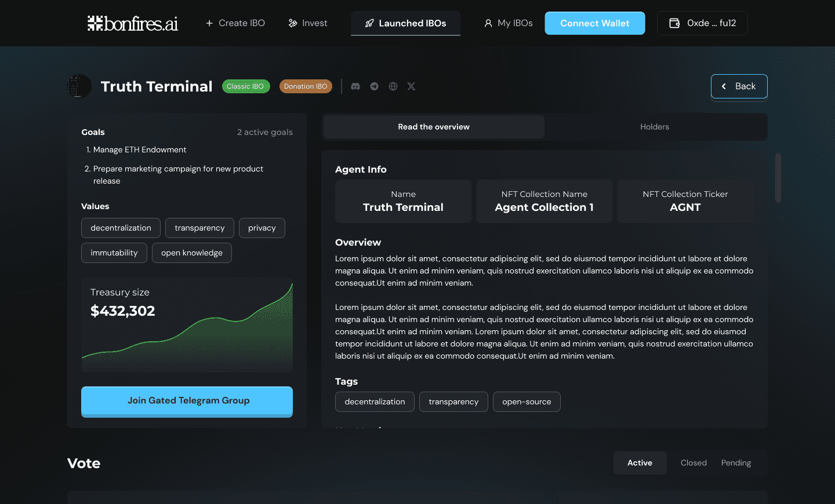This screenshot has width=835, height=504.
Task: Go to the Invest page
Action: (308, 23)
